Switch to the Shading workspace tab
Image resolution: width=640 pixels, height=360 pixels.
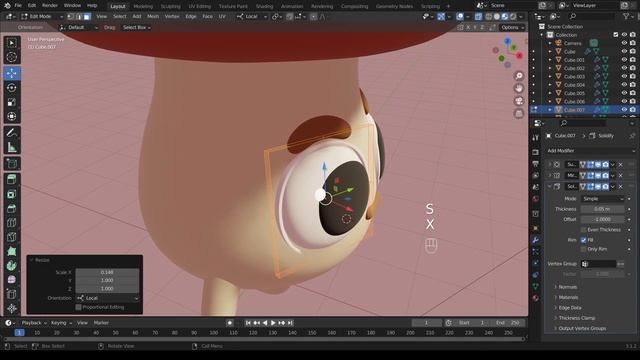[264, 6]
